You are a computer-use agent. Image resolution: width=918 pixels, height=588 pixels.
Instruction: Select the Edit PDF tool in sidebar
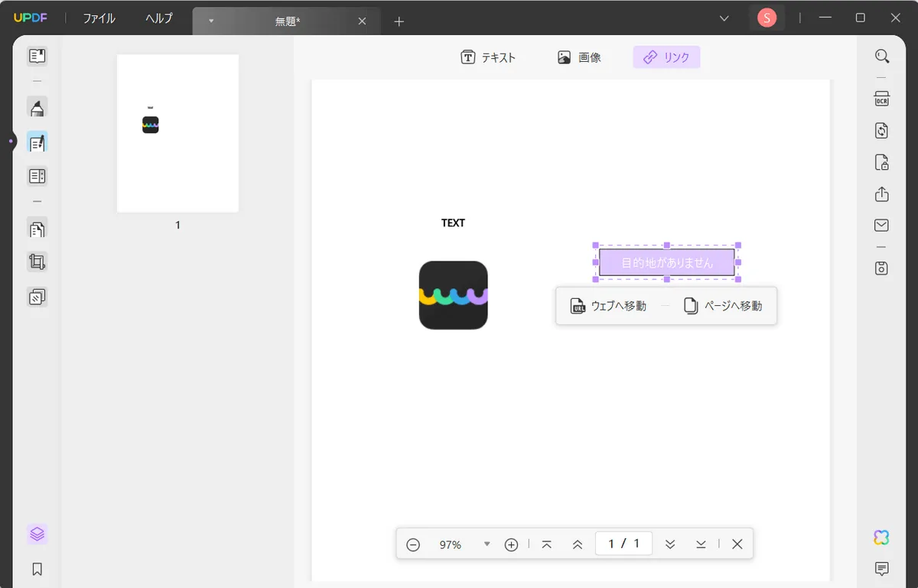point(37,142)
